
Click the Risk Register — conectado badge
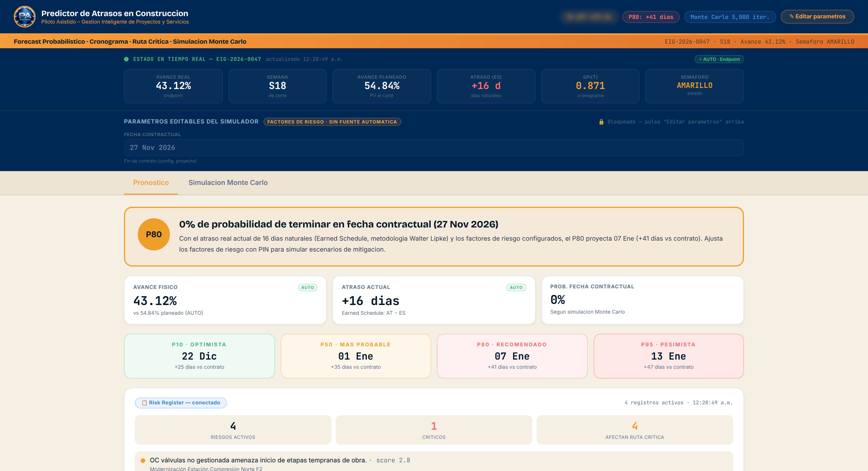(x=181, y=403)
